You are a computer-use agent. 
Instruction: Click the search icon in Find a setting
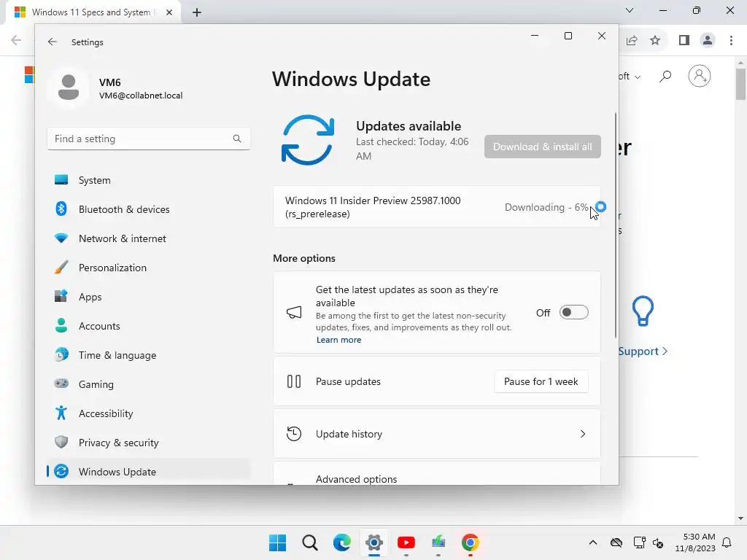(x=237, y=139)
